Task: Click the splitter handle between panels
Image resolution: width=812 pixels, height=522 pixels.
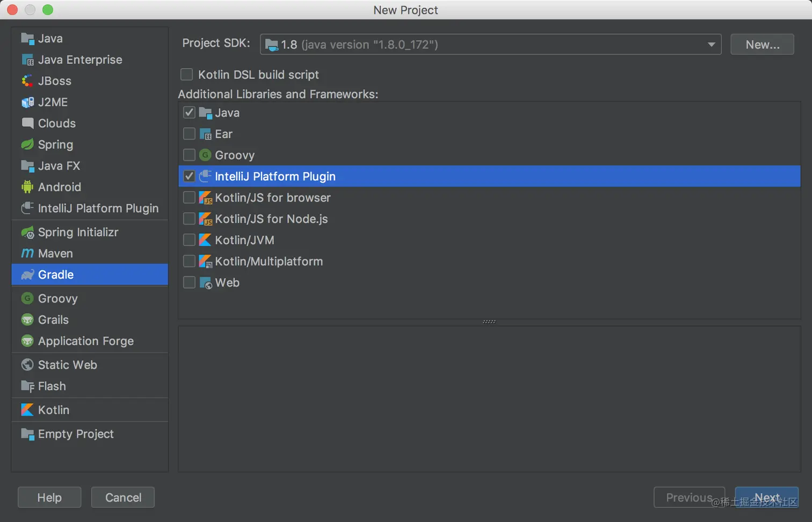Action: click(x=489, y=322)
